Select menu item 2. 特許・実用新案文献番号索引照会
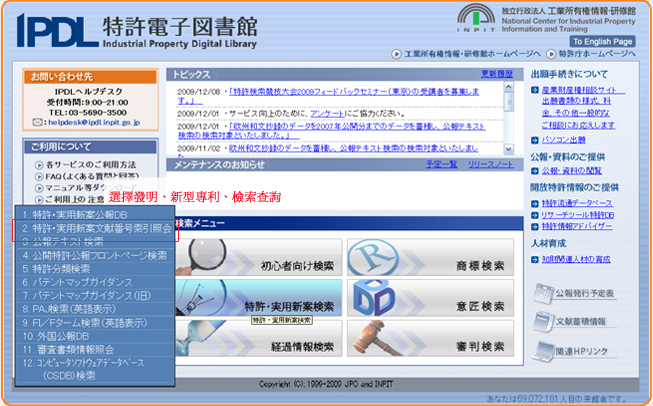 click(x=95, y=228)
